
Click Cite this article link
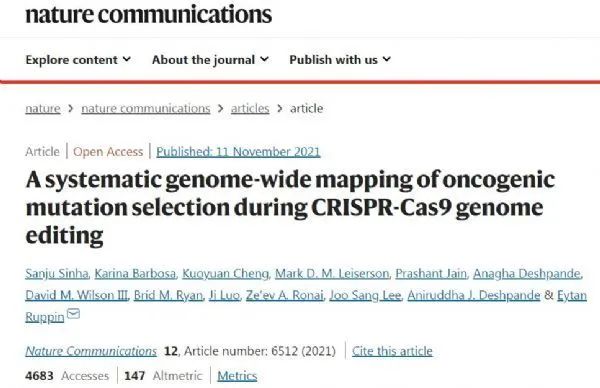tap(392, 351)
